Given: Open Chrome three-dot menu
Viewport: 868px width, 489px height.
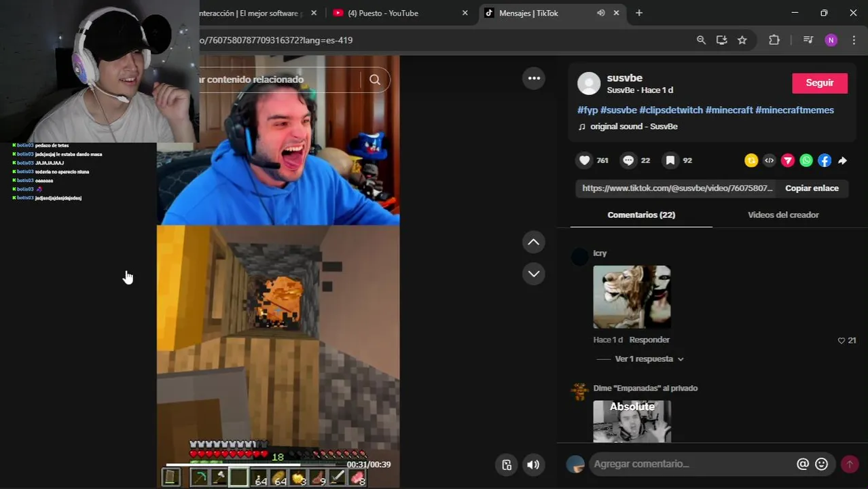Looking at the screenshot, I should pyautogui.click(x=854, y=40).
